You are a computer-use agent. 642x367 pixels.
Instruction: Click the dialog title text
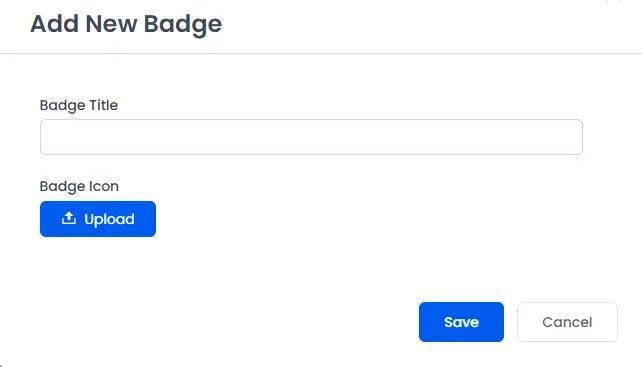click(126, 24)
